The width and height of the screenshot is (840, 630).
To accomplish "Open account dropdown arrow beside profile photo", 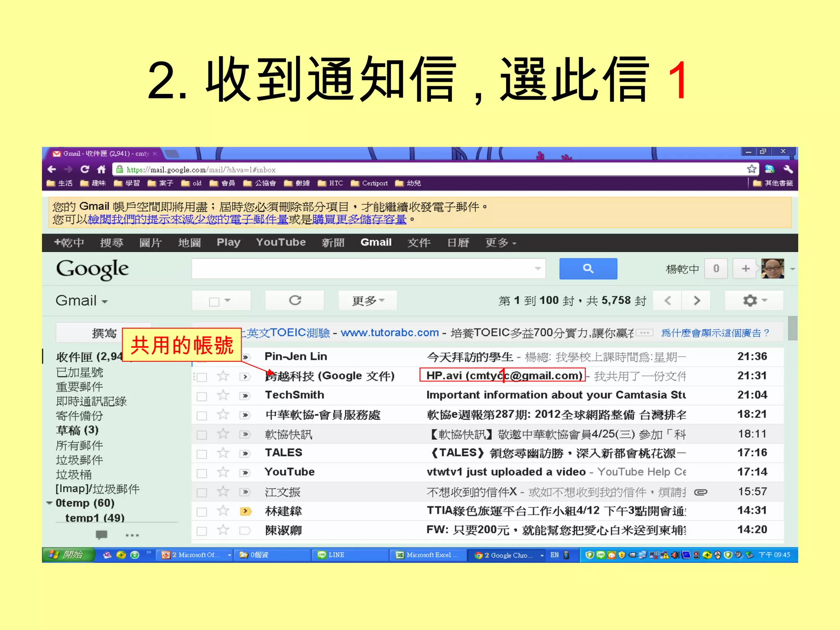I will [x=792, y=269].
